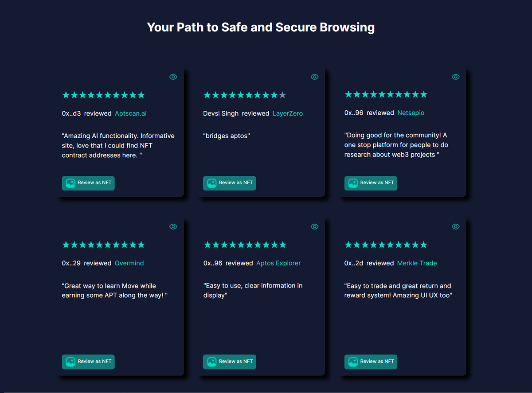Open the Netsepio link
532x393 pixels.
pos(411,113)
